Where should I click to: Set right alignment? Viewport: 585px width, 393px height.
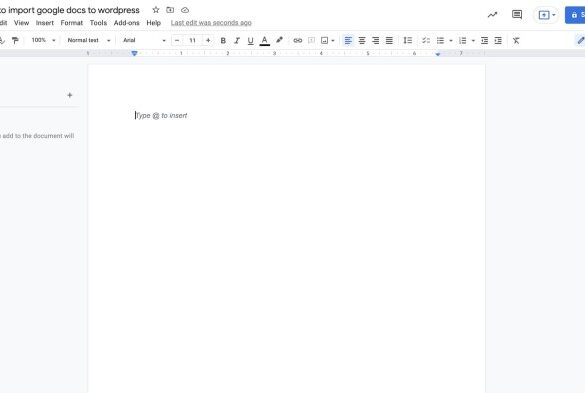[x=375, y=40]
